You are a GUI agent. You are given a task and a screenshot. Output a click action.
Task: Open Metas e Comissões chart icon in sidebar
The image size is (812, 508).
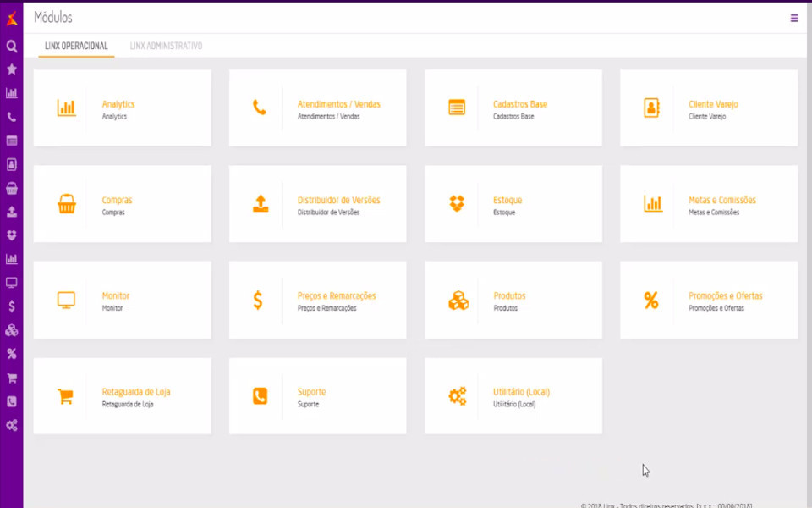11,259
